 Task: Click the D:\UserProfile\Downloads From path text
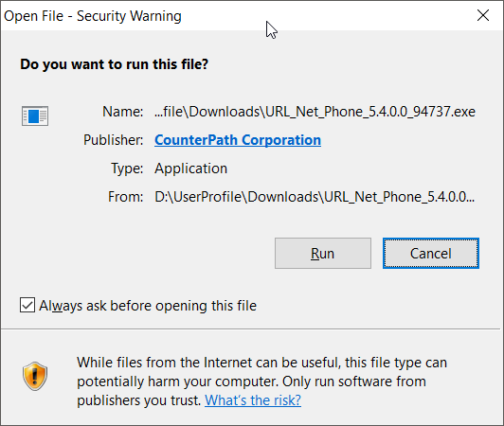click(315, 197)
